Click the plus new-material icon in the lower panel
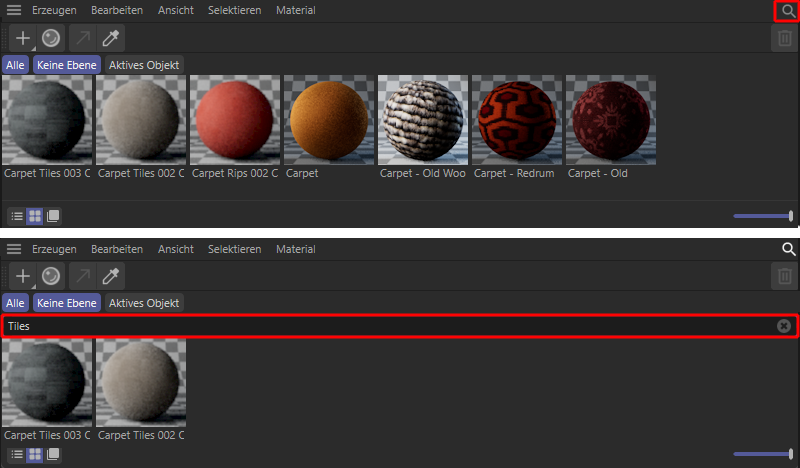 [x=22, y=276]
